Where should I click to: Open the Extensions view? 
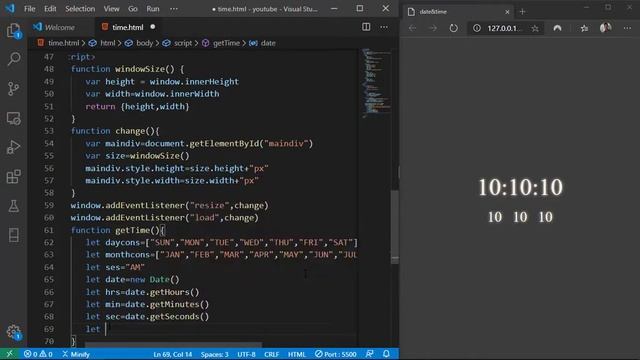tap(13, 177)
